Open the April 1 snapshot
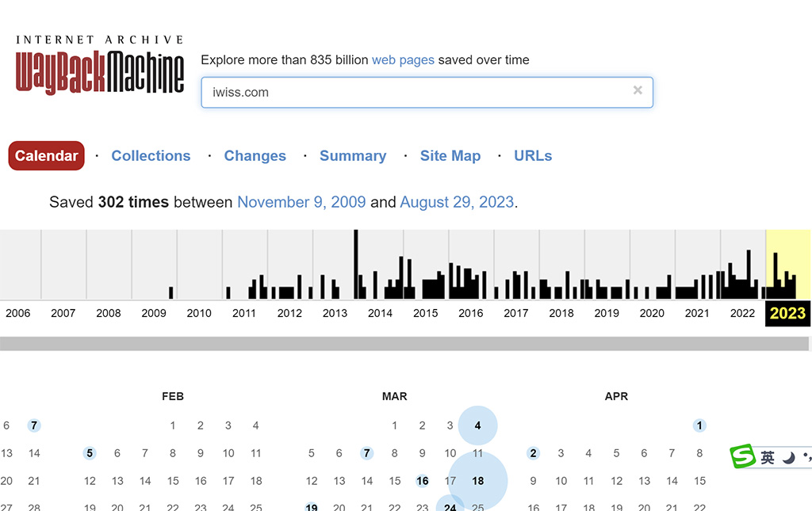 (x=699, y=425)
